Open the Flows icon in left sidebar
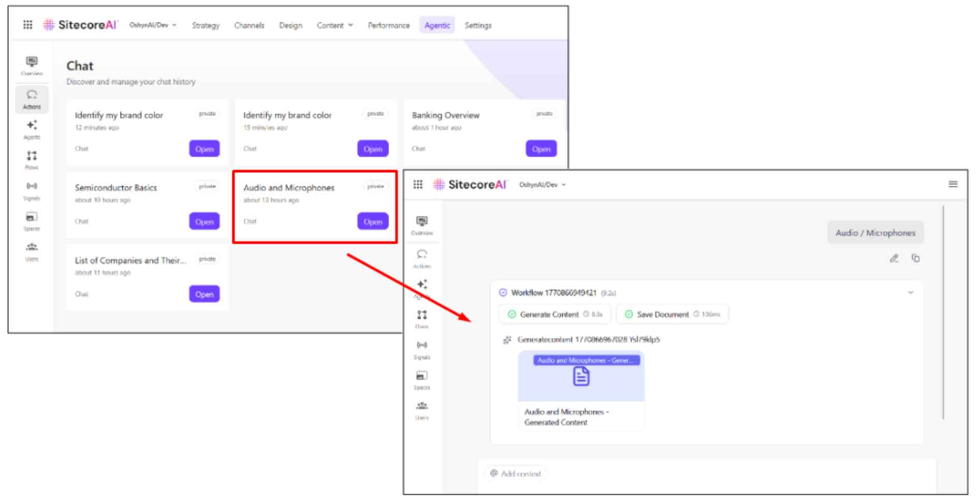Image resolution: width=980 pixels, height=504 pixels. coord(32,160)
